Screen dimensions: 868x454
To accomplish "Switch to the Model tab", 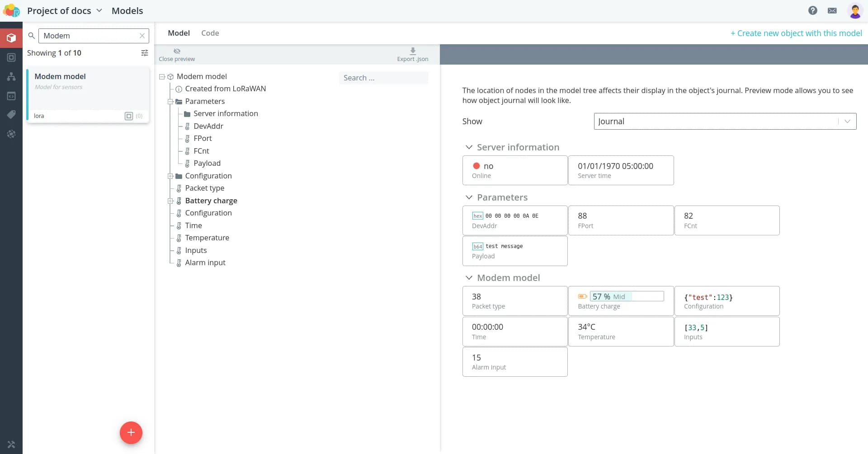I will coord(179,33).
